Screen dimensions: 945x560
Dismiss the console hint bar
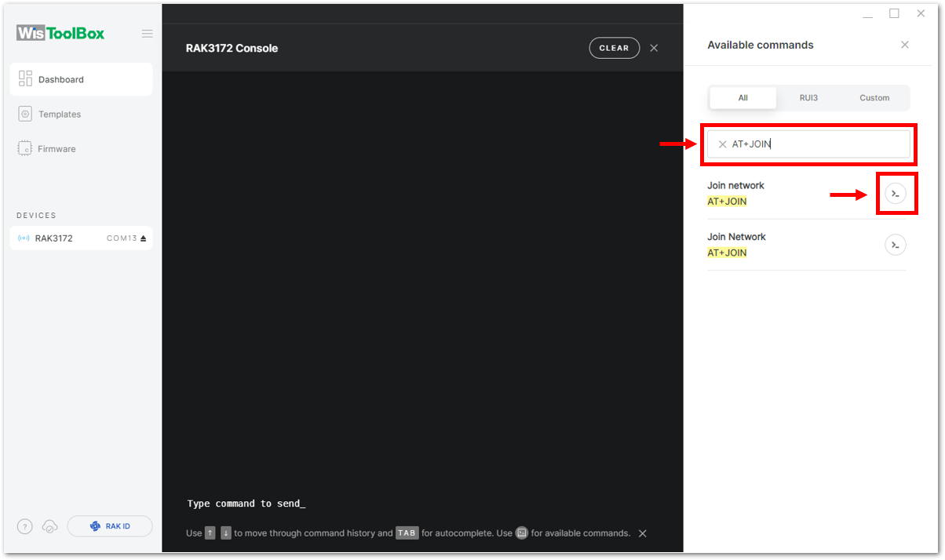(642, 533)
